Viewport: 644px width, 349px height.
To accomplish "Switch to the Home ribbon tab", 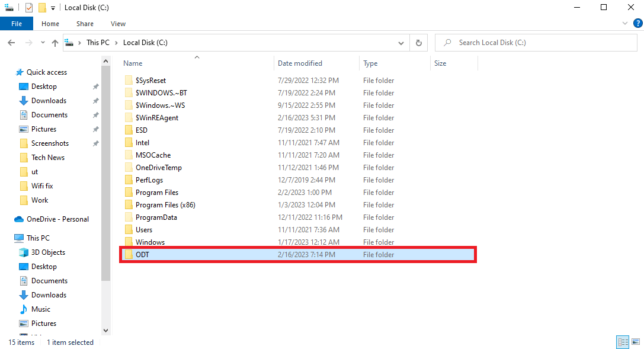I will click(x=50, y=23).
